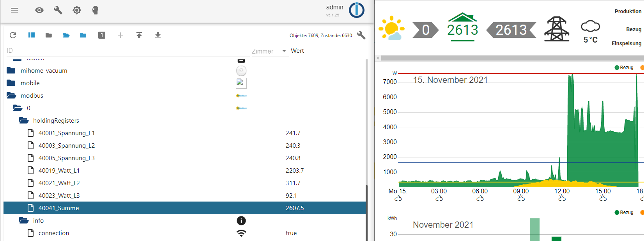Add a new object with the plus icon
Screen dimensions: 644x241
120,35
